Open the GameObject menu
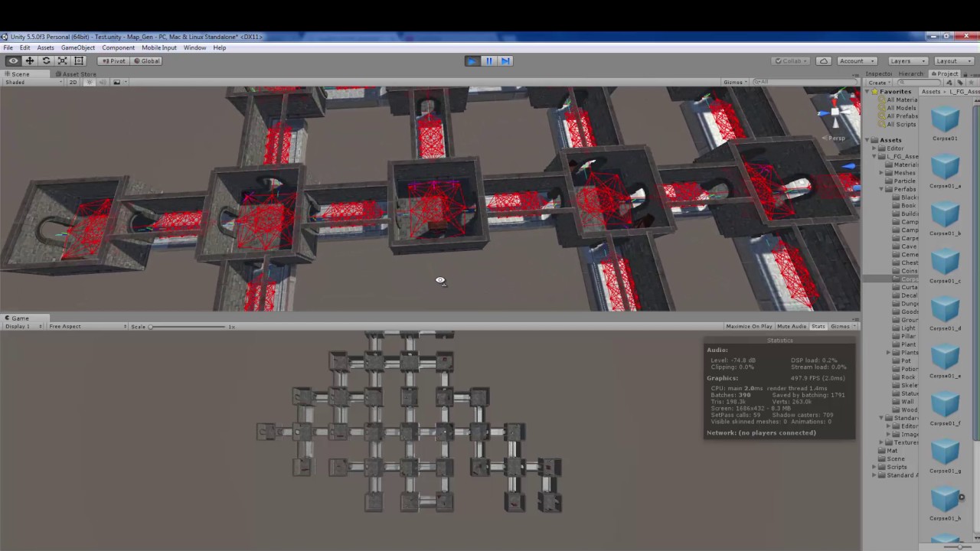 [x=78, y=47]
